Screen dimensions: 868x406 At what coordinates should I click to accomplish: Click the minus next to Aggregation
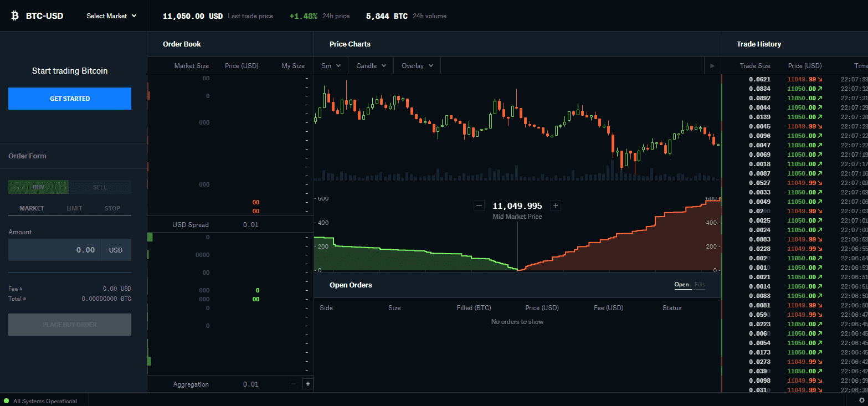click(x=294, y=383)
